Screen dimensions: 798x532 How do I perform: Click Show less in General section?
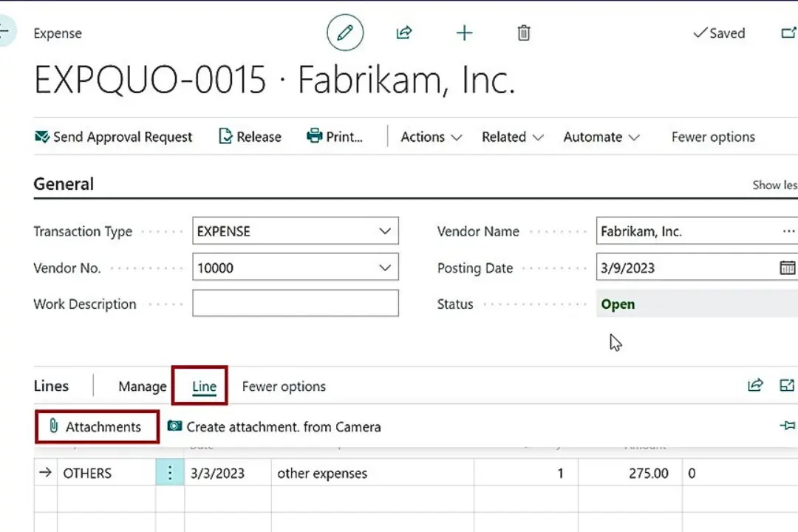[774, 185]
